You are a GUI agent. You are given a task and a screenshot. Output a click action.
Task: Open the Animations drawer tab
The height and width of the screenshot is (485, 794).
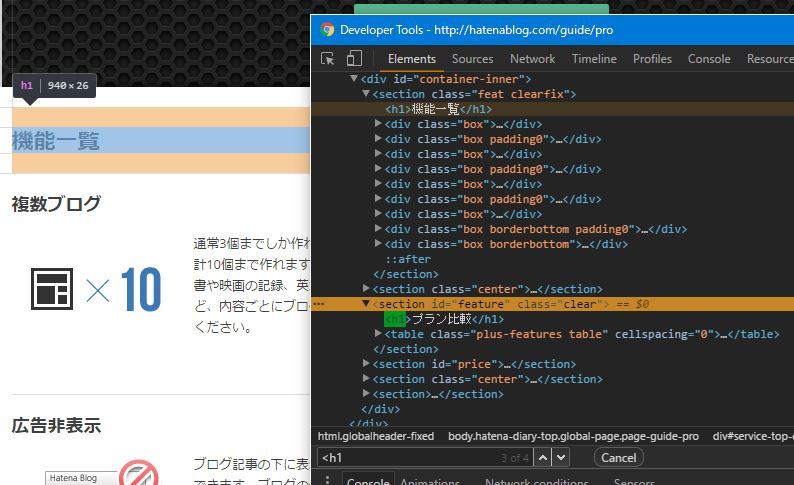point(430,481)
